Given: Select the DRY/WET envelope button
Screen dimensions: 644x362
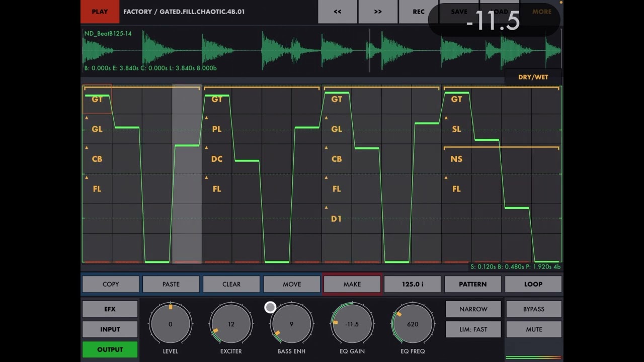Looking at the screenshot, I should [x=533, y=77].
